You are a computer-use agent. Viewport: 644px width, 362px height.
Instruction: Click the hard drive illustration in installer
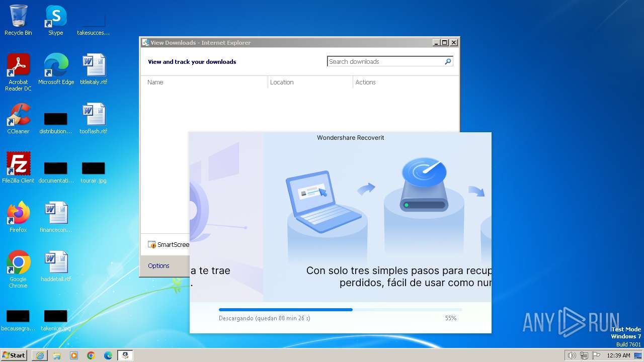point(423,185)
